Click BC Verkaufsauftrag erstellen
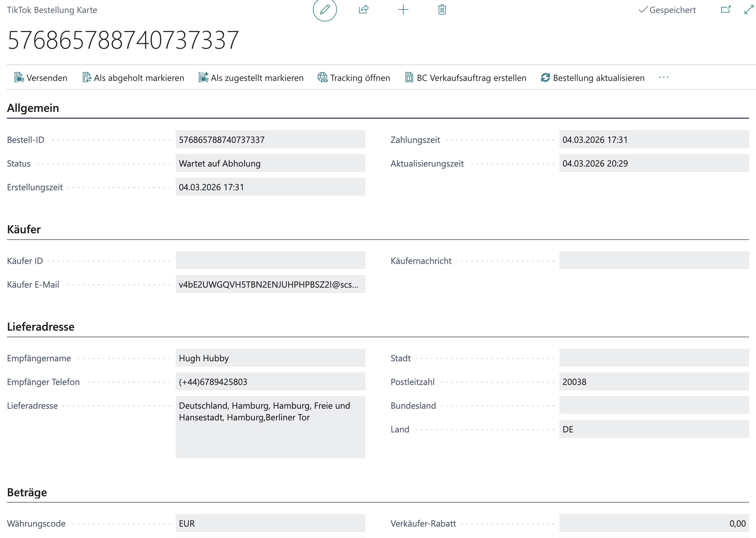 pos(466,78)
